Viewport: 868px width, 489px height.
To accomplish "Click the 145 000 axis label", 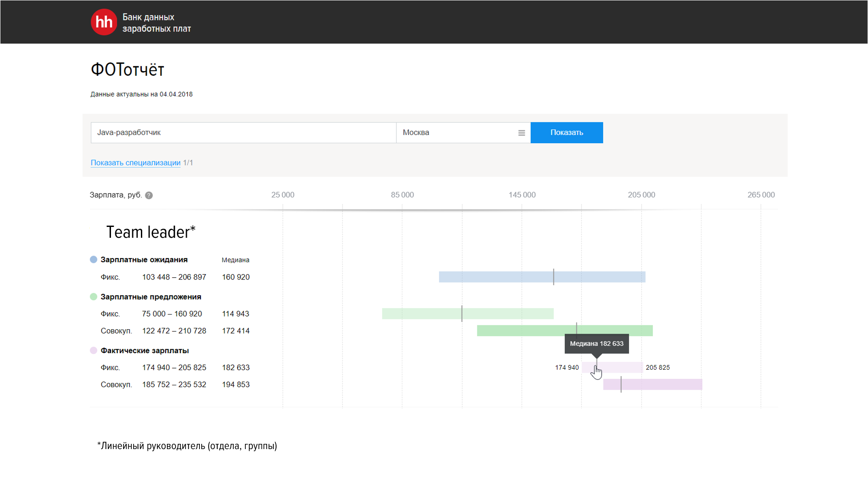I will pyautogui.click(x=522, y=195).
